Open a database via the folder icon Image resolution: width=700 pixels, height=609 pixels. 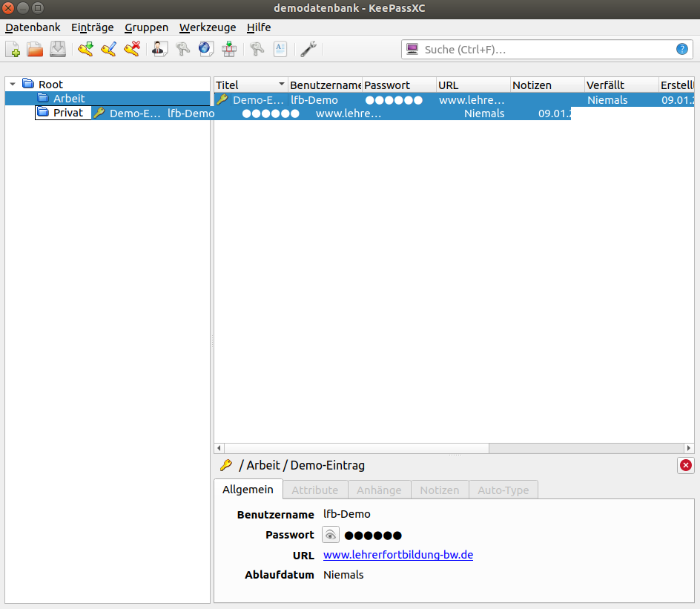coord(35,50)
